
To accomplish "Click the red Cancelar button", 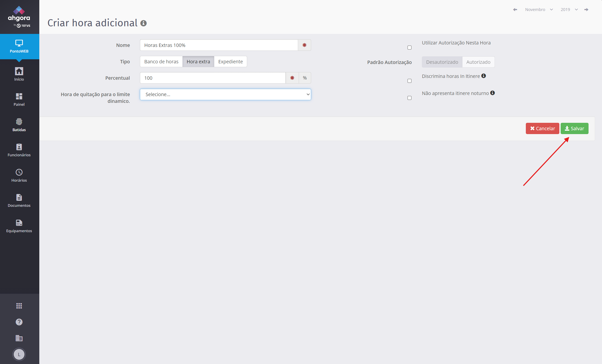I will pyautogui.click(x=542, y=128).
